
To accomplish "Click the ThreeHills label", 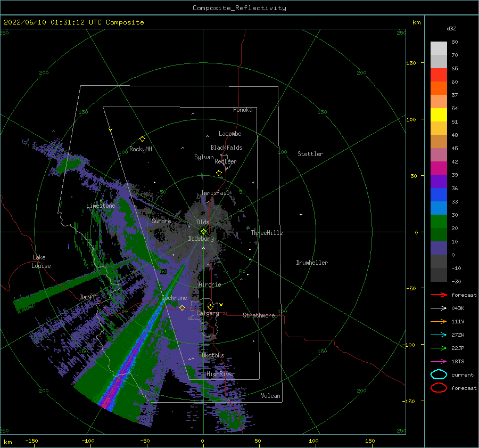I will tap(267, 233).
